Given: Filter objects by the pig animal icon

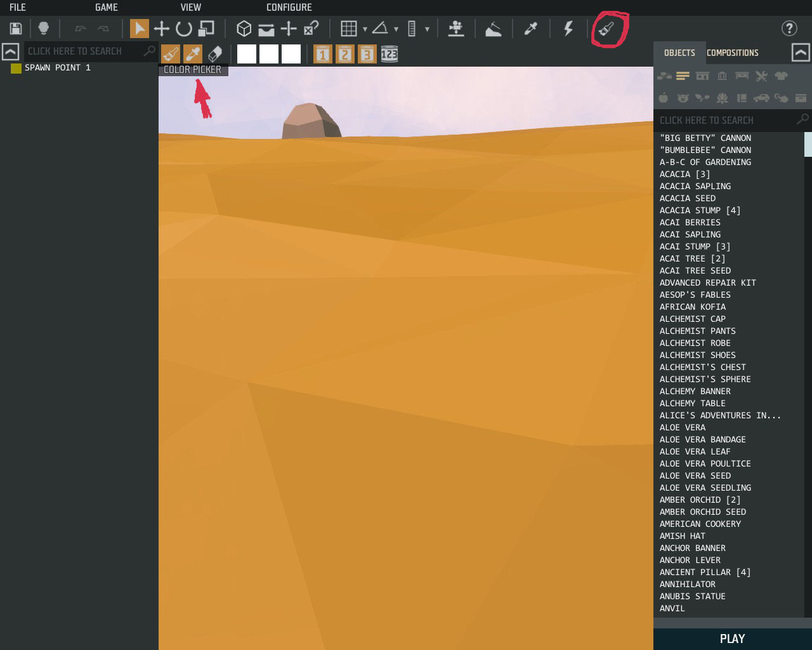Looking at the screenshot, I should (683, 98).
